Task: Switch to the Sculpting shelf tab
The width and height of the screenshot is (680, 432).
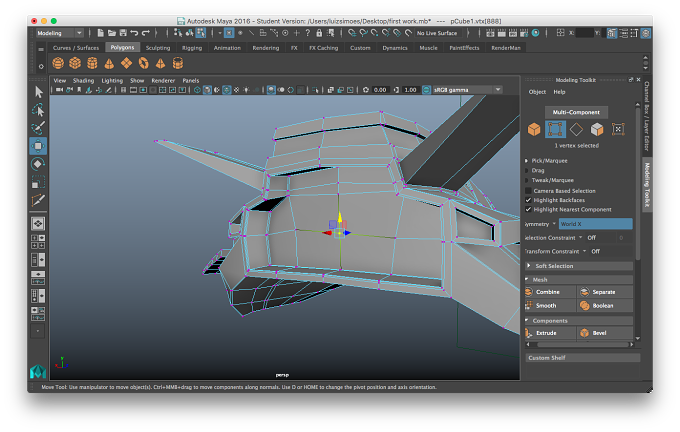Action: (x=158, y=48)
